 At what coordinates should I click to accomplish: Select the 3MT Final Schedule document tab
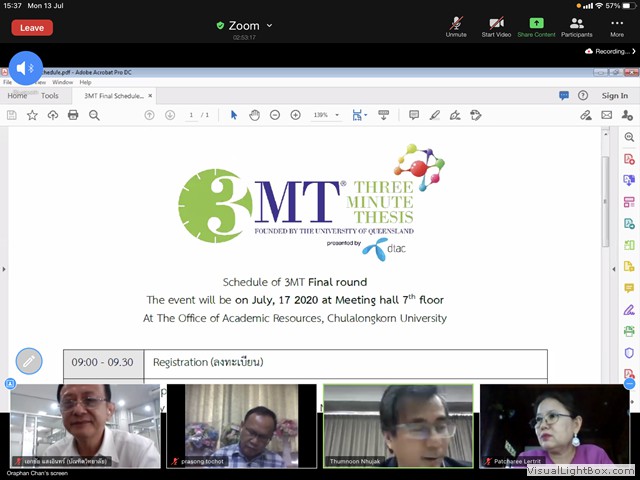click(114, 96)
